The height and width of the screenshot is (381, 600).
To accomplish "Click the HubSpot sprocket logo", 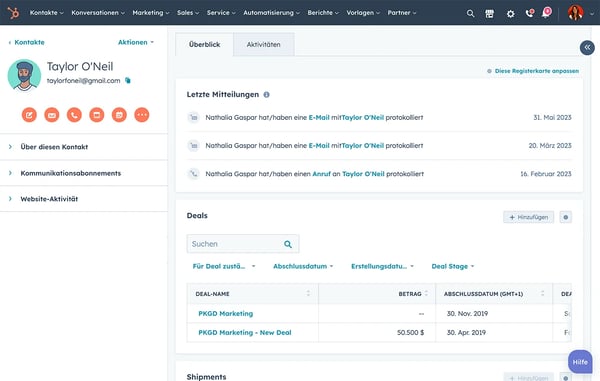I will (x=13, y=13).
